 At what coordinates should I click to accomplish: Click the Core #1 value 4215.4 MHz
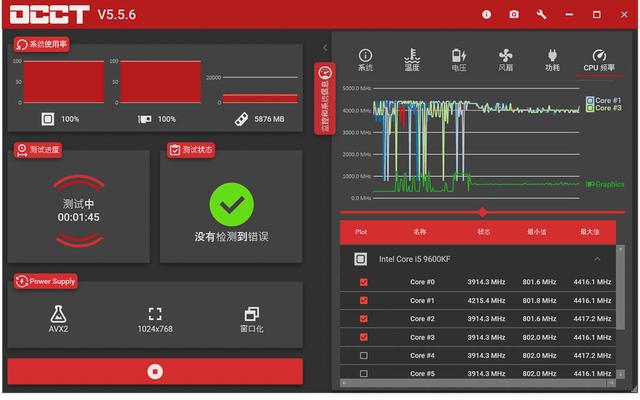(x=486, y=300)
